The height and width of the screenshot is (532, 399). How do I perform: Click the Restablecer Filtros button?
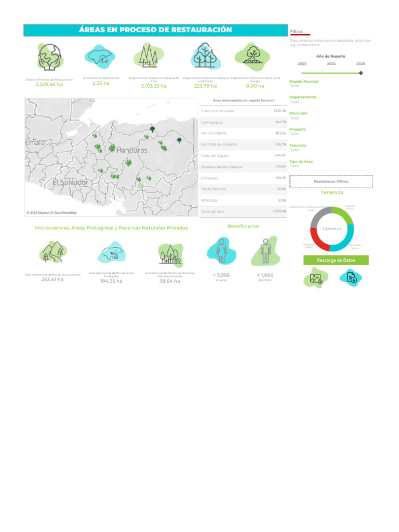pos(331,181)
